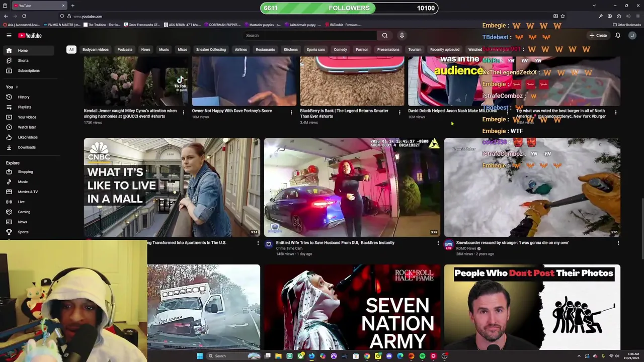Bookmark this page with star icon

coord(562,16)
